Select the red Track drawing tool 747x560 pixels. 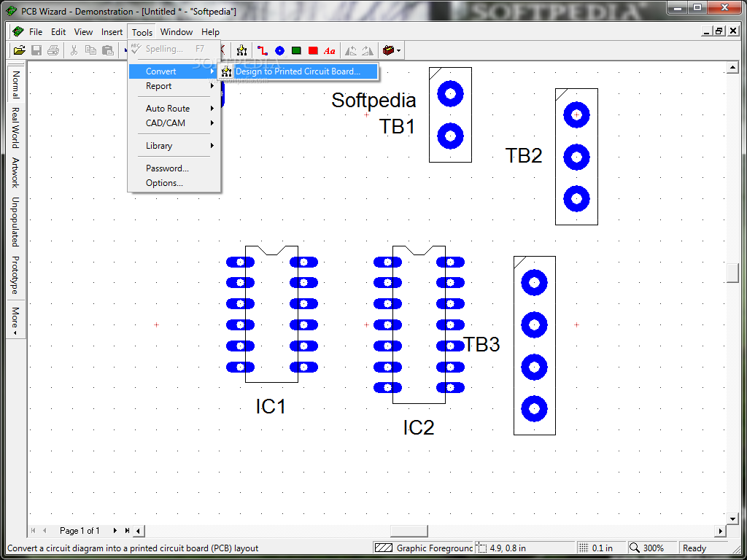[263, 50]
